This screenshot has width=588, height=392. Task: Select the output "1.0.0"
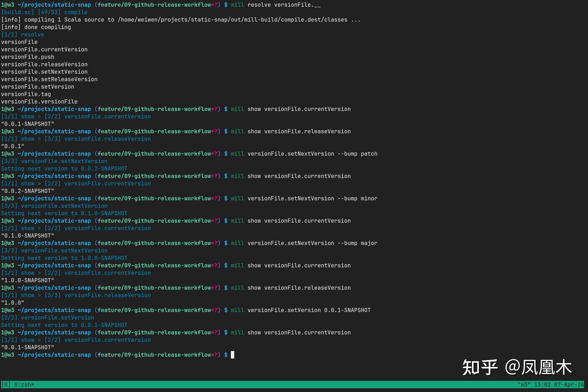coord(13,302)
